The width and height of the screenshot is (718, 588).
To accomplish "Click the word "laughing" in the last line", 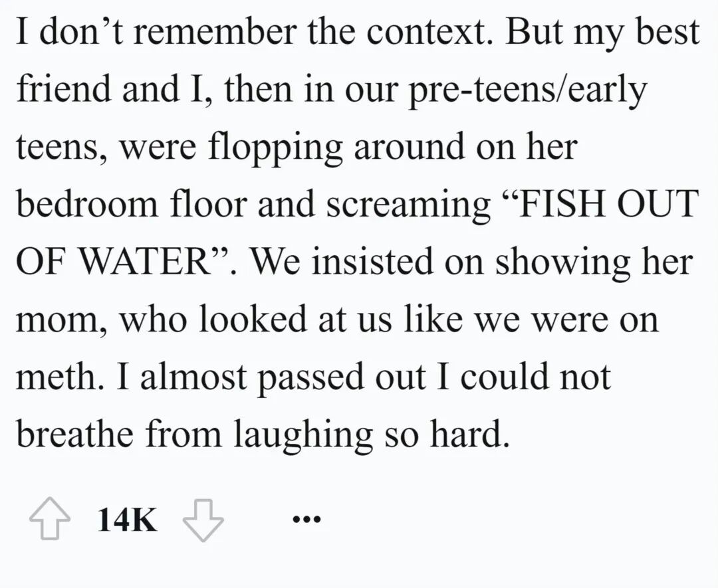I will [x=302, y=436].
